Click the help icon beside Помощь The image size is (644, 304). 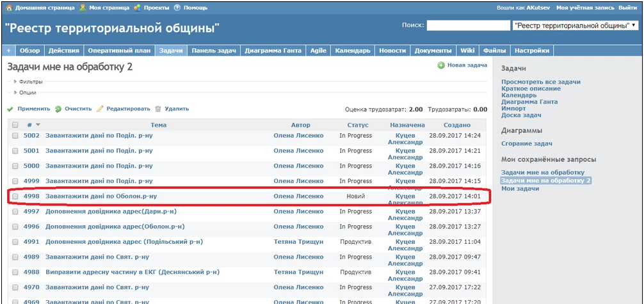coord(177,8)
